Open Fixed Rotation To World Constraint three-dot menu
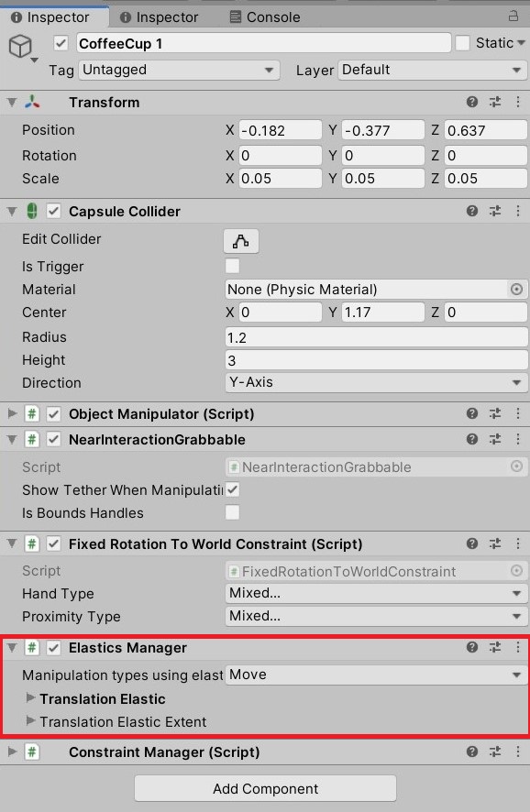 (517, 543)
